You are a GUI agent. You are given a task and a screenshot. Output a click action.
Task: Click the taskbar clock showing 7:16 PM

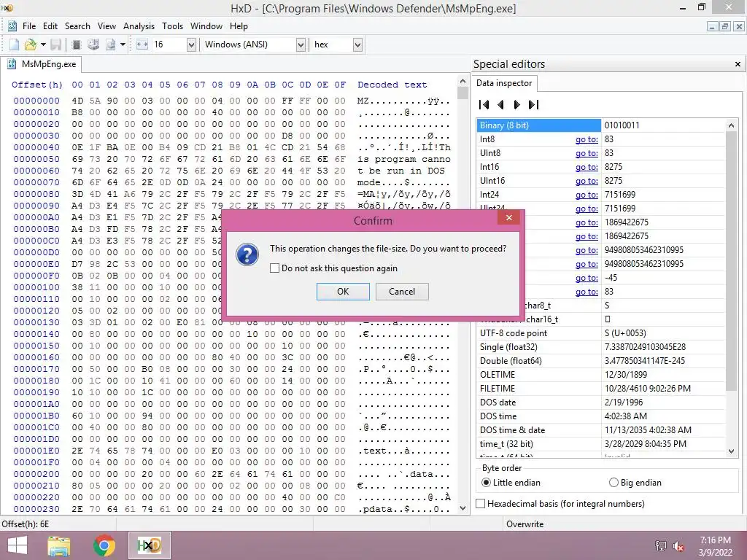point(715,540)
